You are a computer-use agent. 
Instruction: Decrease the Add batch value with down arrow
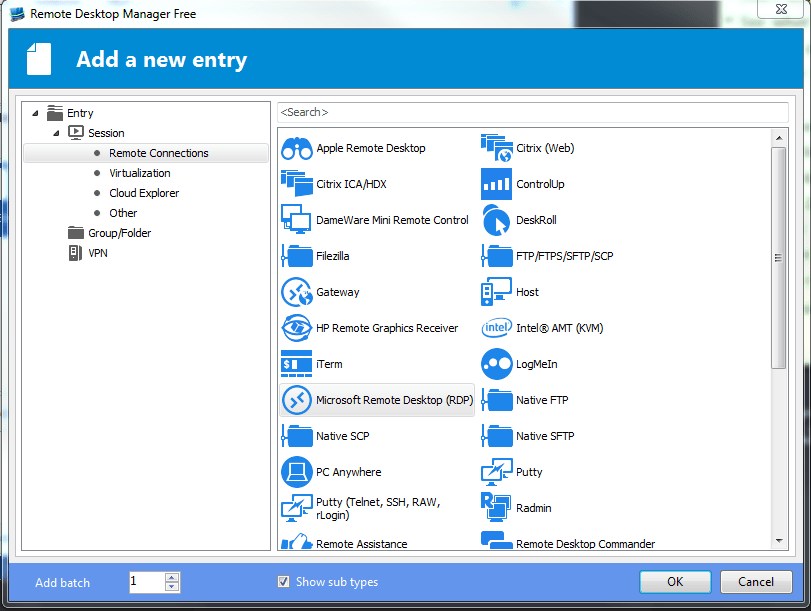[172, 587]
